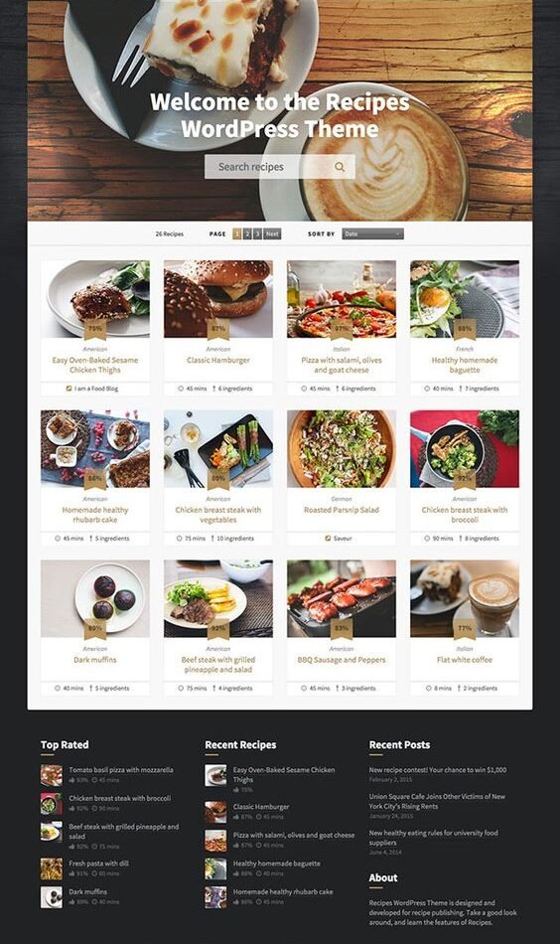Click into the Search recipes field

point(268,167)
